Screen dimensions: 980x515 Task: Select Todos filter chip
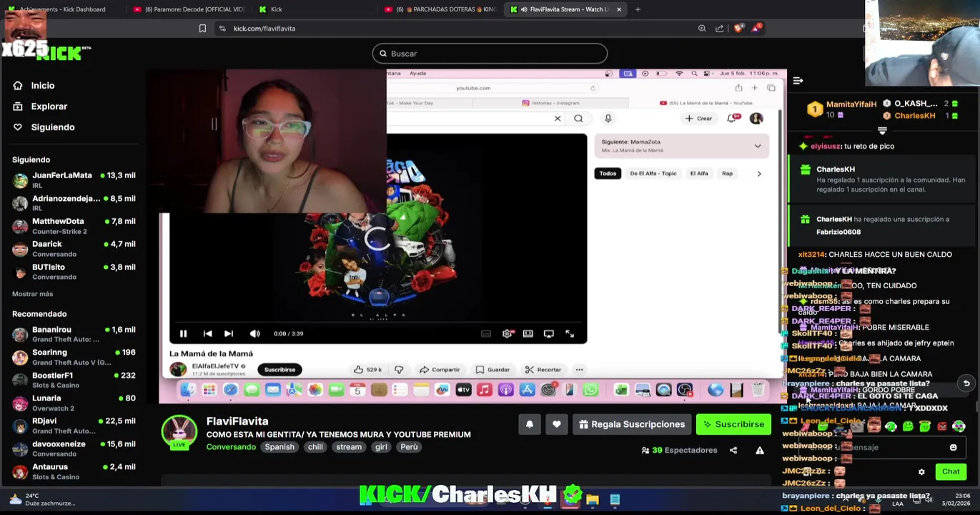(608, 173)
